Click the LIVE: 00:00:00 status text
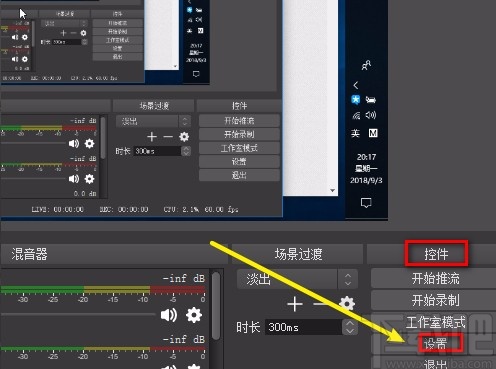 (58, 209)
